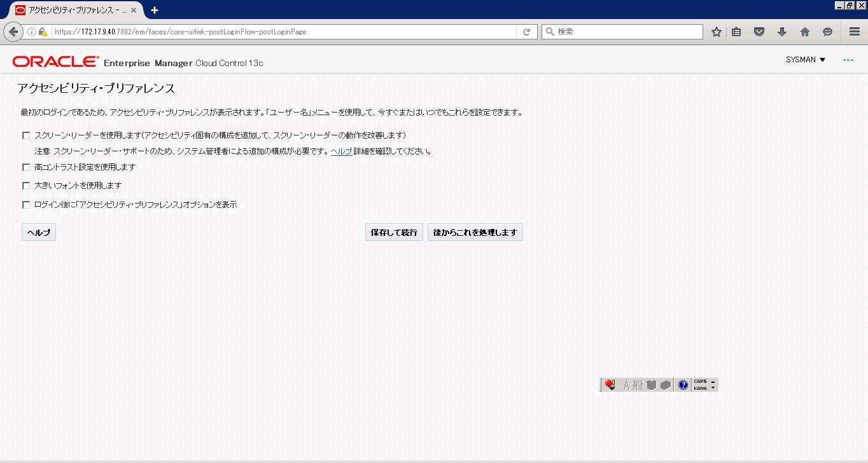Go back with the browser back arrow
868x463 pixels.
pos(13,32)
